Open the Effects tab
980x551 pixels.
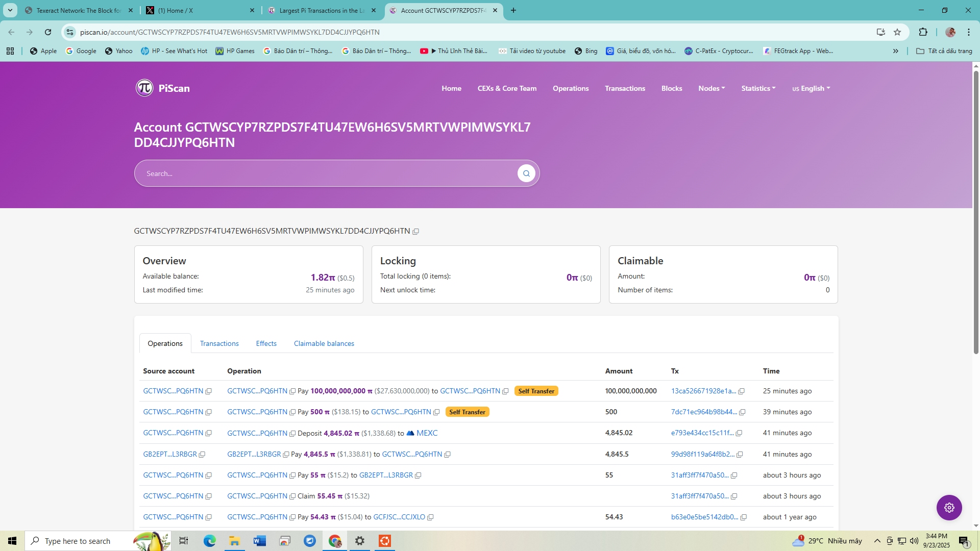tap(266, 343)
